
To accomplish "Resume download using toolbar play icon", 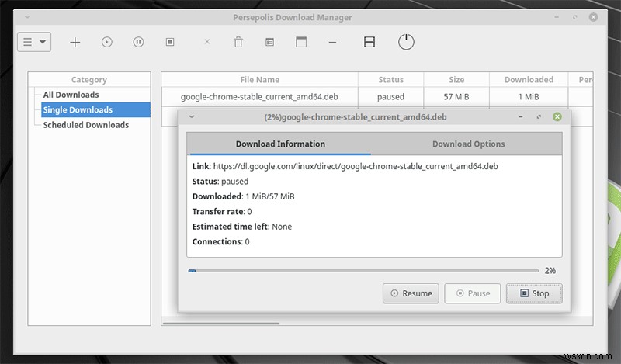I will click(x=107, y=42).
